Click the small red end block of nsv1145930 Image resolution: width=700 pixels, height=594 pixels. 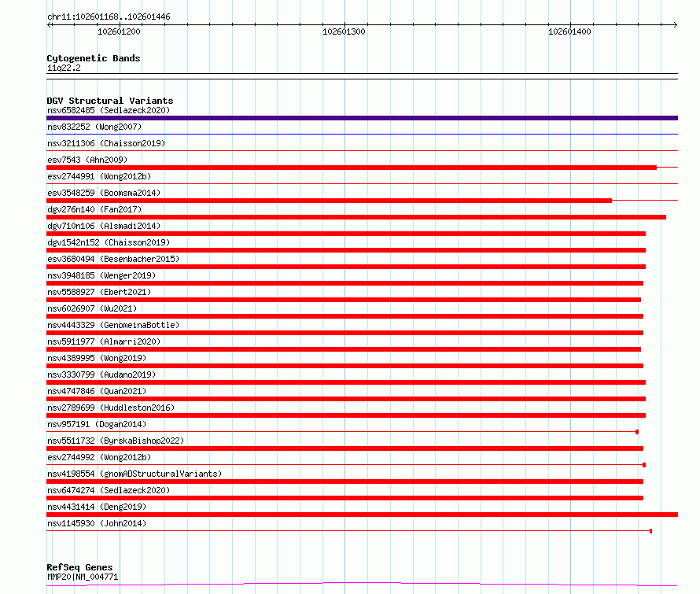(651, 531)
